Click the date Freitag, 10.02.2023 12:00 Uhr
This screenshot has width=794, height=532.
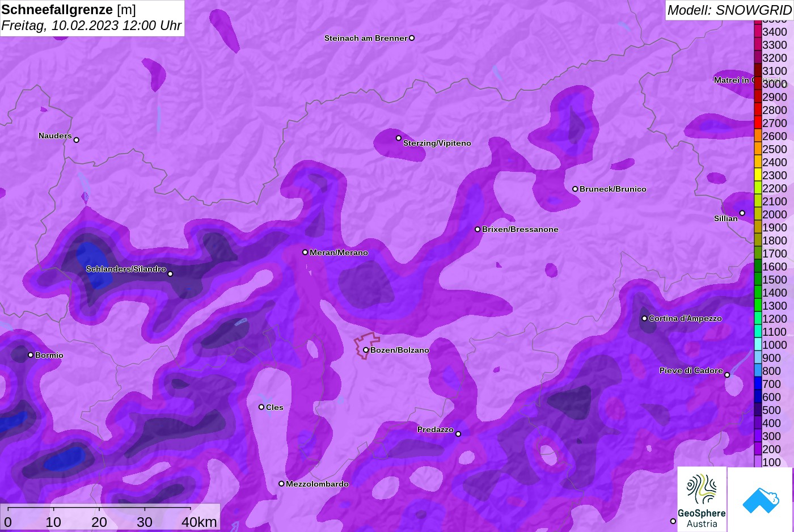tap(91, 26)
